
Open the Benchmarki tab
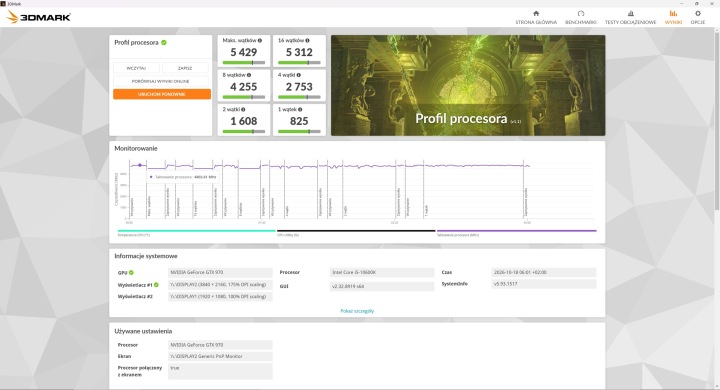click(x=580, y=17)
